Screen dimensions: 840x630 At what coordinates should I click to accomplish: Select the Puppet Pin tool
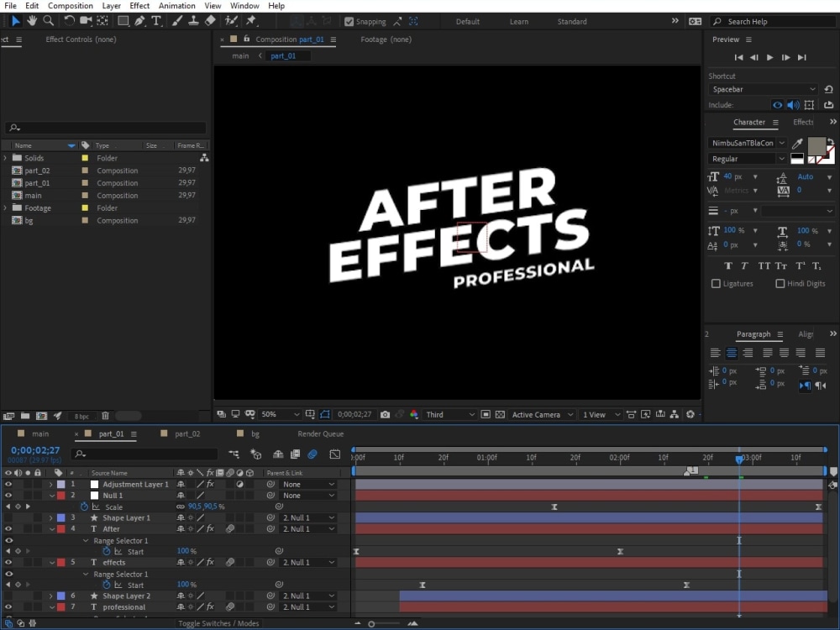click(x=251, y=21)
